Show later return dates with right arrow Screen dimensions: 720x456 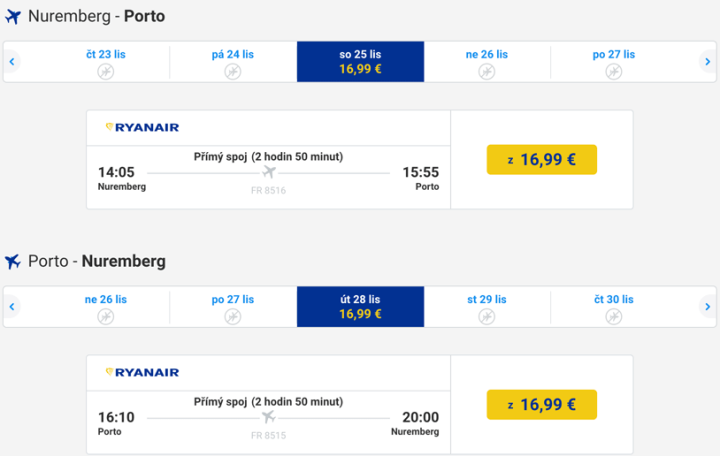click(x=707, y=307)
